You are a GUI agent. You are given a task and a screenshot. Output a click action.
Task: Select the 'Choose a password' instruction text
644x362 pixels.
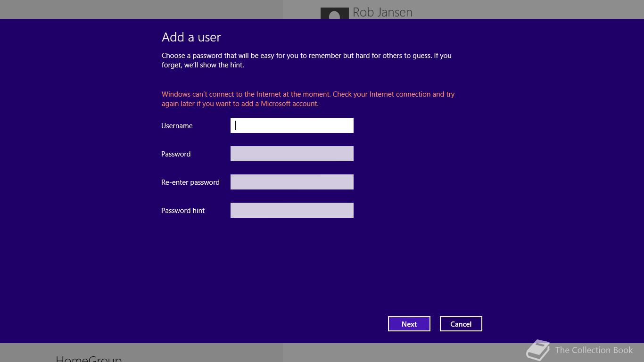(x=306, y=60)
